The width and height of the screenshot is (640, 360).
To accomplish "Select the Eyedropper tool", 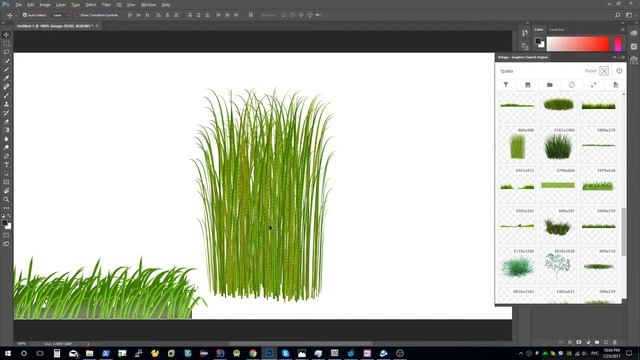I will (6, 78).
